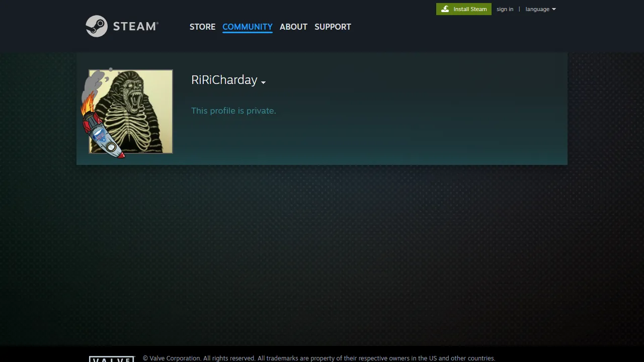This screenshot has height=362, width=644.
Task: Click the separator between sign in and language
Action: click(x=519, y=9)
